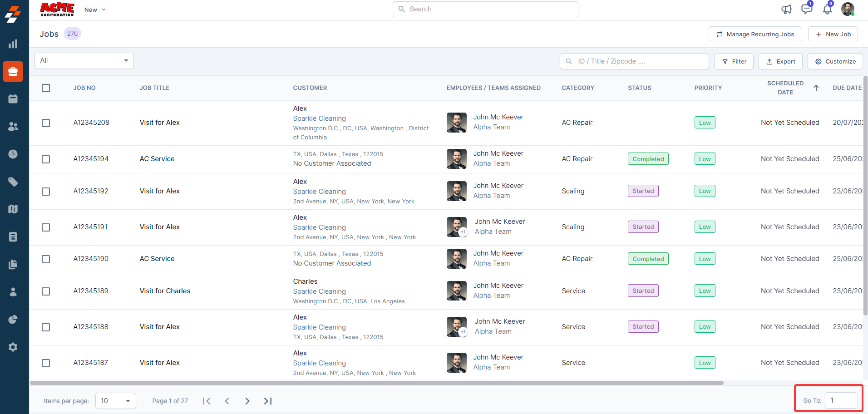The width and height of the screenshot is (868, 414).
Task: Check the box for job A12345208
Action: coord(46,123)
